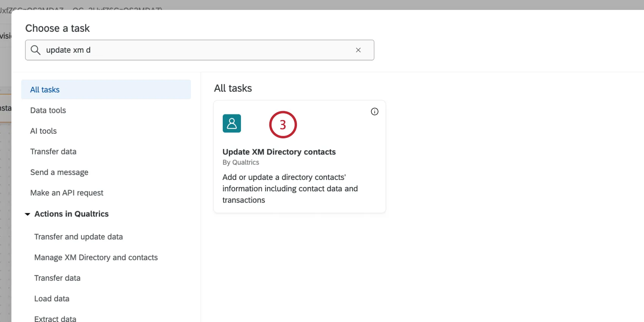Open the Load data subcategory
Viewport: 644px width, 322px height.
coord(52,299)
